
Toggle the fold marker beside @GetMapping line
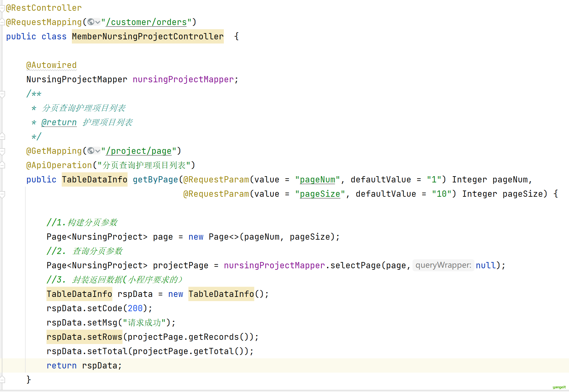click(x=2, y=151)
